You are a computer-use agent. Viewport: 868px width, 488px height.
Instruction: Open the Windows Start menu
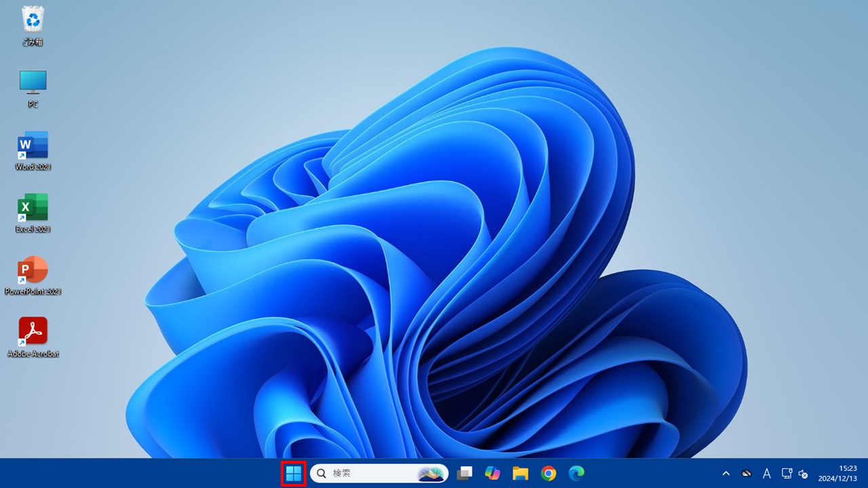294,473
